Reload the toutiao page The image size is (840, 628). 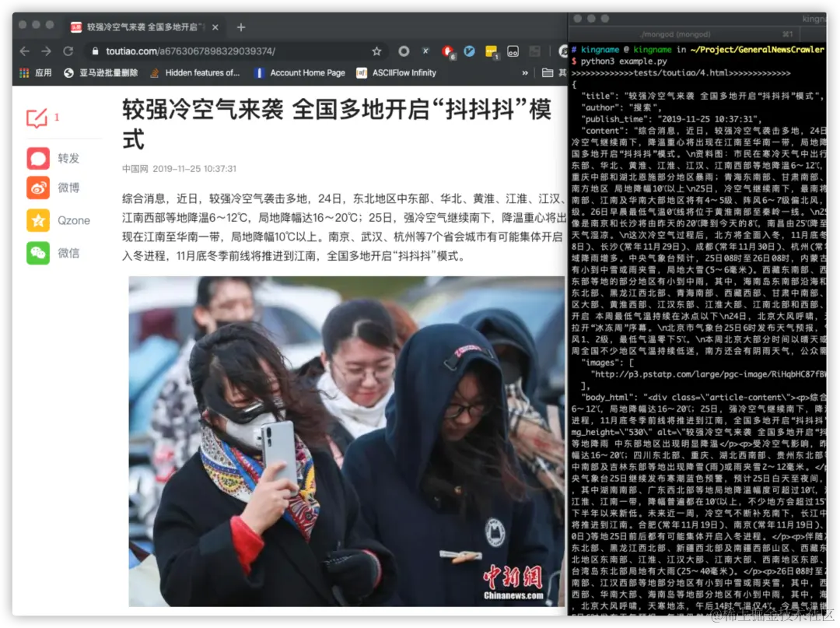68,51
